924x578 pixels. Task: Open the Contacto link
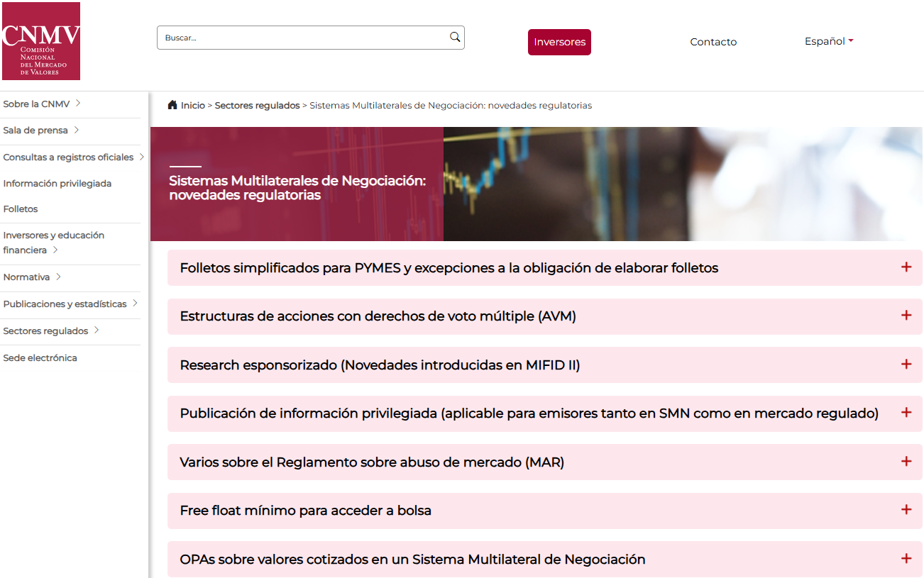point(713,42)
